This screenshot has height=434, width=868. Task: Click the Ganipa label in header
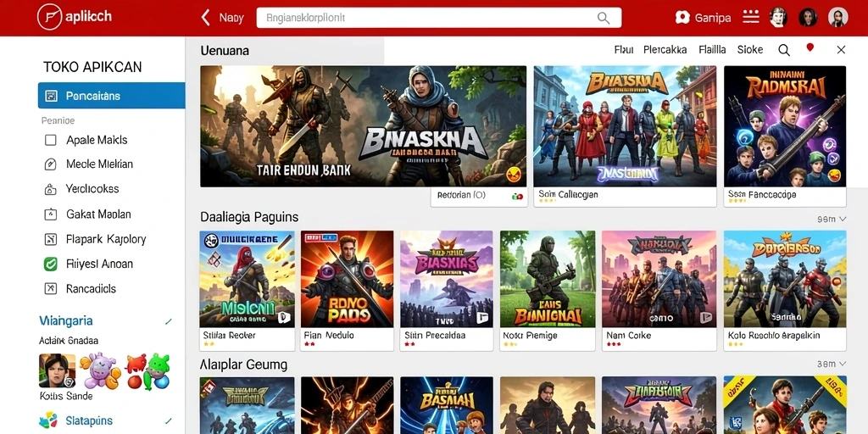coord(712,19)
